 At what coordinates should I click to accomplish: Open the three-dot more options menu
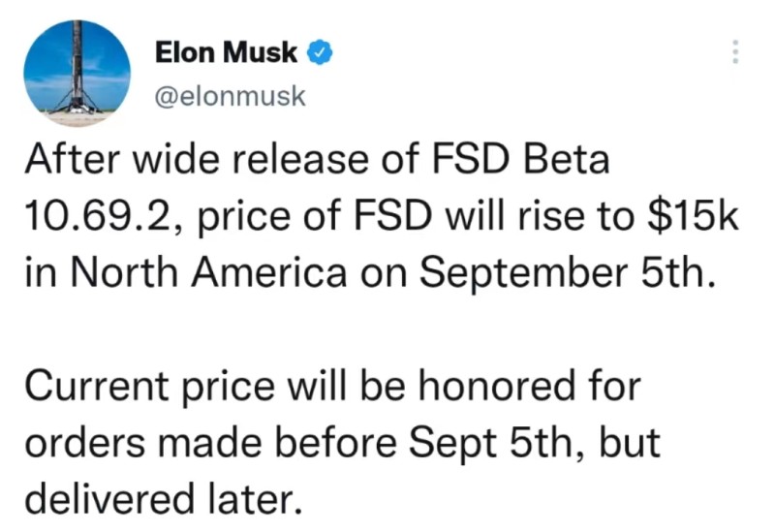[735, 52]
